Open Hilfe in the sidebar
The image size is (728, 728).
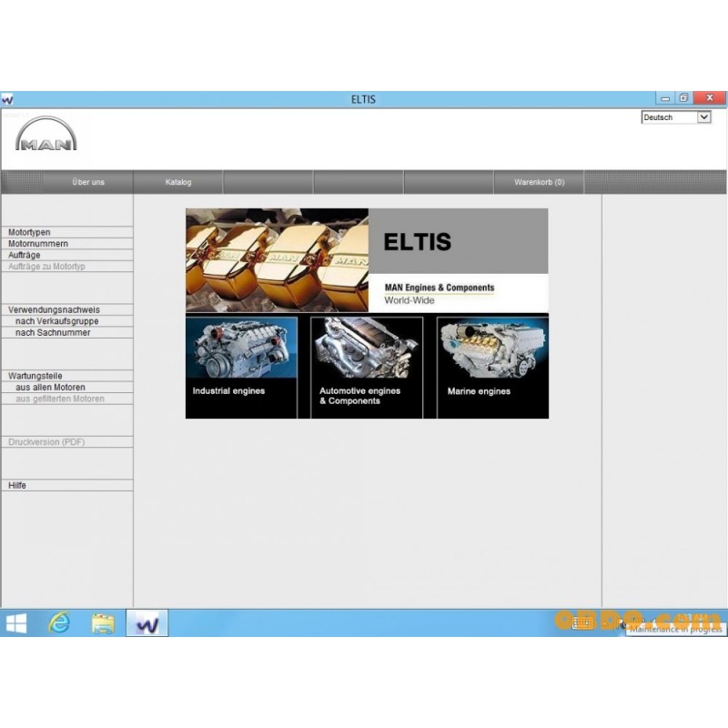coord(66,485)
